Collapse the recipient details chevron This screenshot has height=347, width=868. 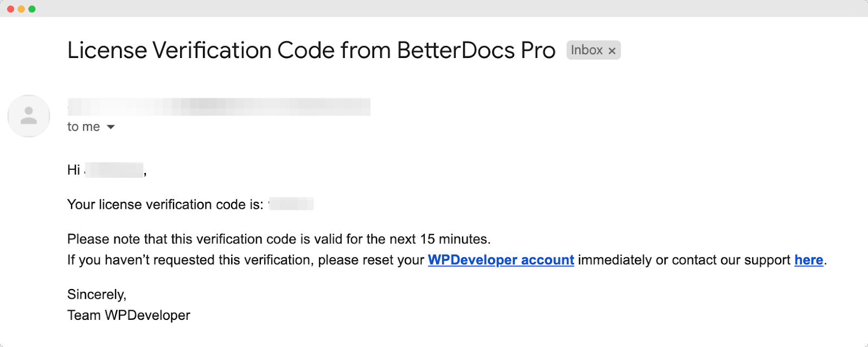[110, 127]
